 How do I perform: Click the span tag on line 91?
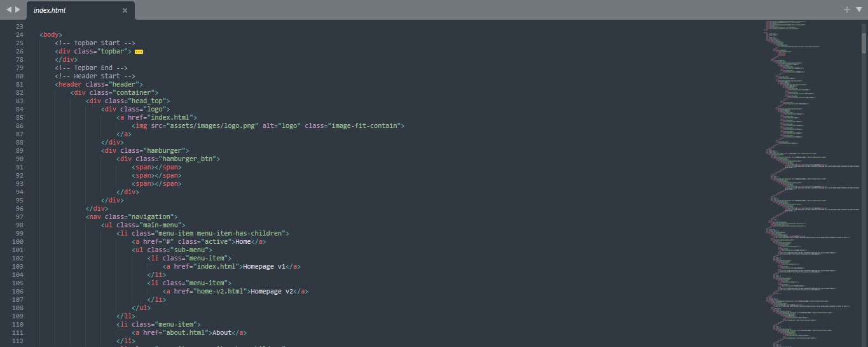coord(156,167)
